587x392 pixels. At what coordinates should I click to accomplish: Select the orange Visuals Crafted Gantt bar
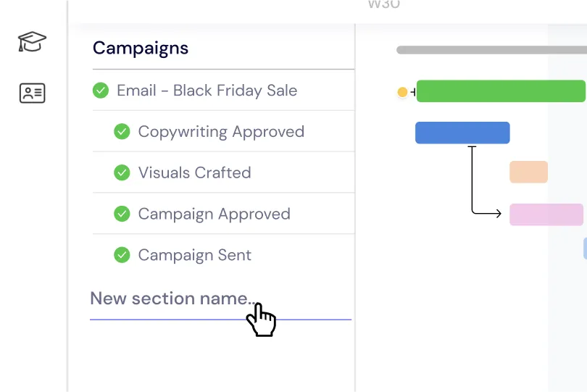click(x=528, y=172)
